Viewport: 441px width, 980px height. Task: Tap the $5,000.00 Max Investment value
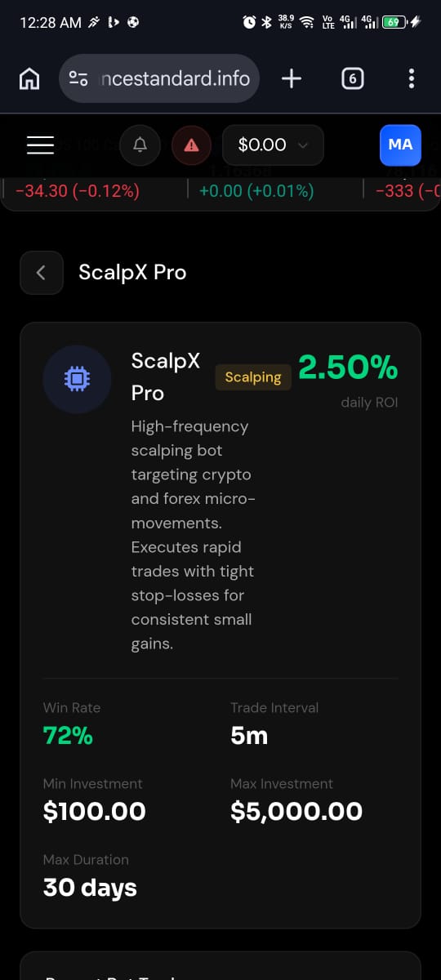click(296, 811)
